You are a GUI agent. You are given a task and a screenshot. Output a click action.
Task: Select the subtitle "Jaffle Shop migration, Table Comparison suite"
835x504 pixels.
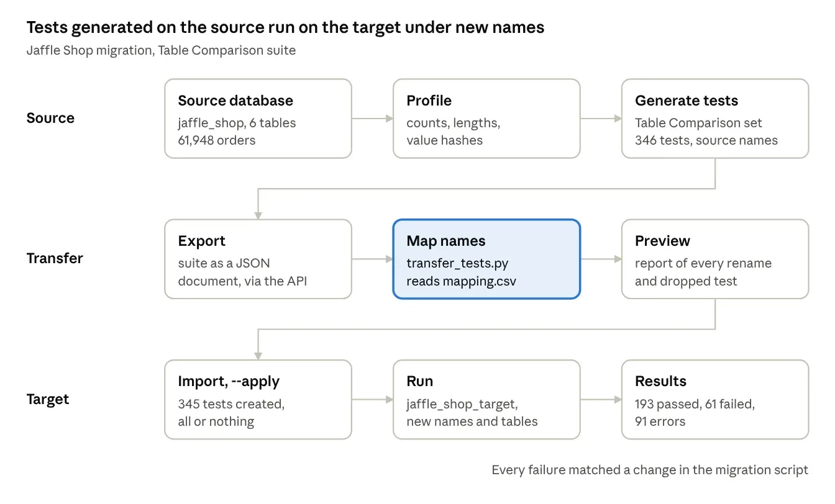coord(161,50)
